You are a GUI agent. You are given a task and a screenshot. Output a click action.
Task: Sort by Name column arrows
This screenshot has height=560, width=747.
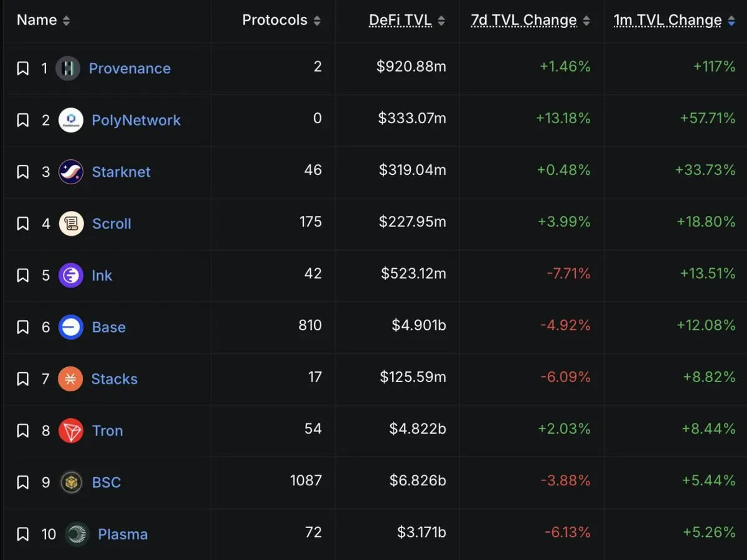[66, 21]
